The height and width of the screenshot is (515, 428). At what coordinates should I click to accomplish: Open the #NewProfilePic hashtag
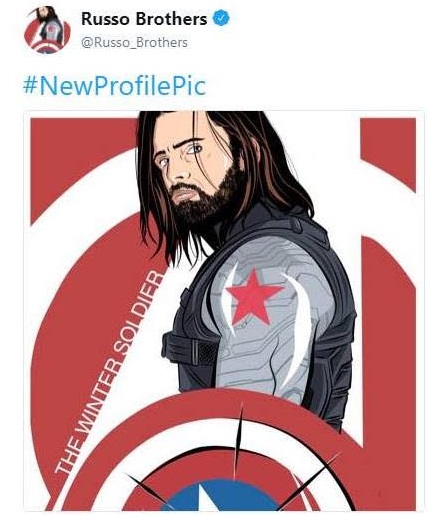(114, 85)
